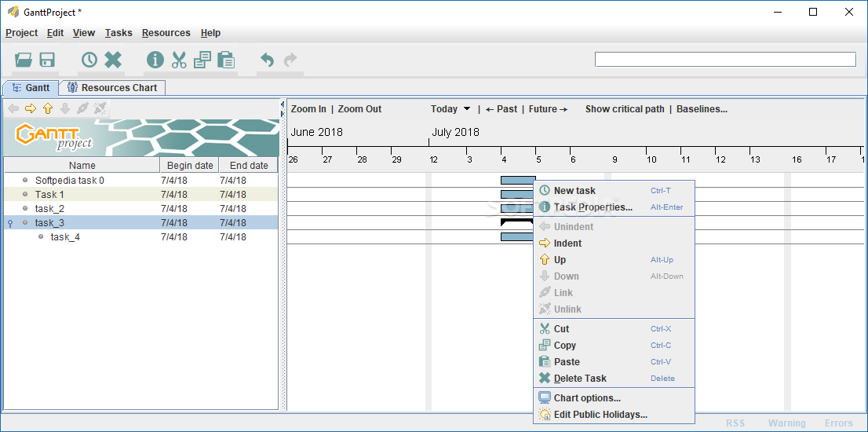Click Show critical path
The width and height of the screenshot is (868, 432).
625,109
